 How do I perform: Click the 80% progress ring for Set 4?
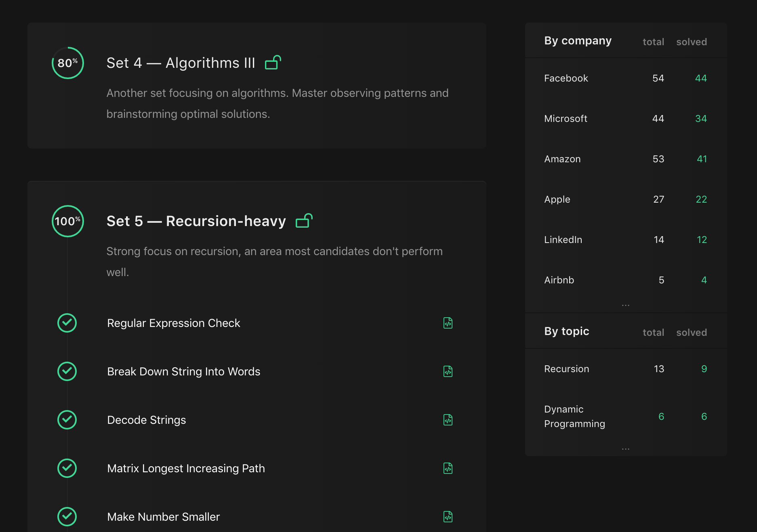(x=67, y=63)
